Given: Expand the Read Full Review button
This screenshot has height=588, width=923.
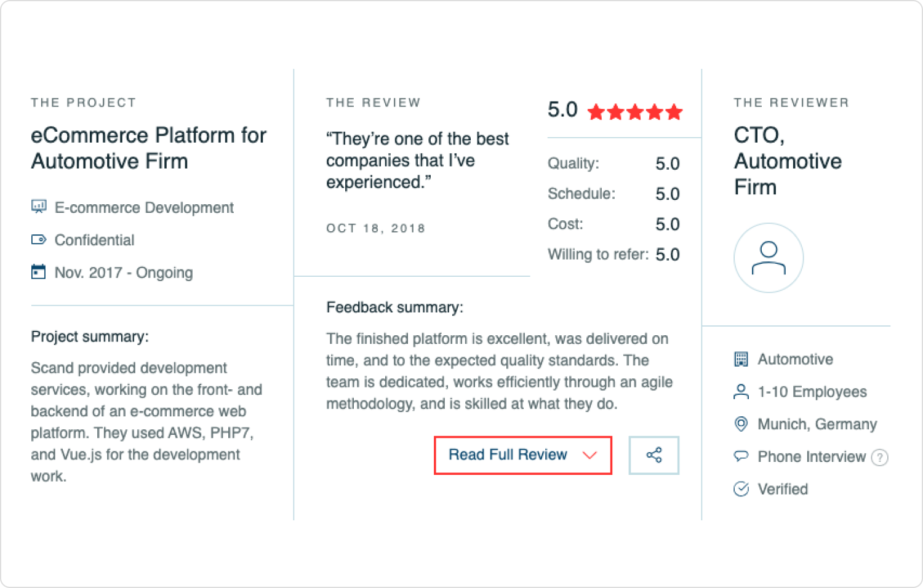Looking at the screenshot, I should 523,455.
